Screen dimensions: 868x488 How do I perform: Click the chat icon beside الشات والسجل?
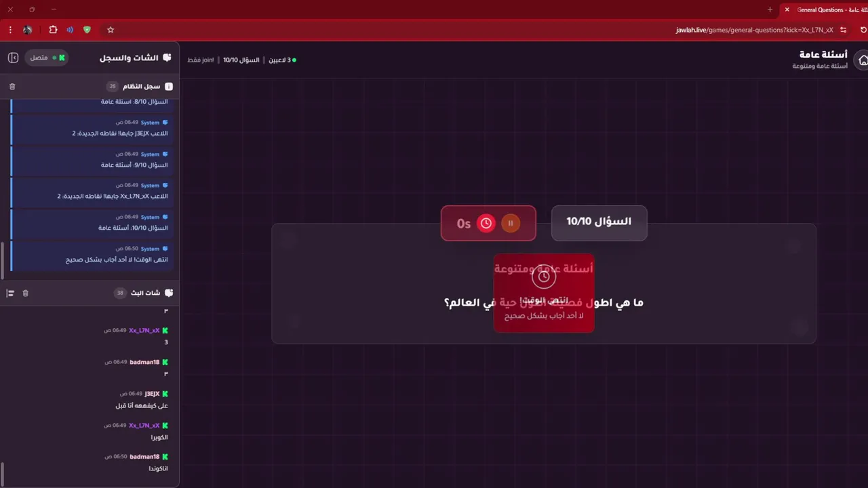coord(167,58)
